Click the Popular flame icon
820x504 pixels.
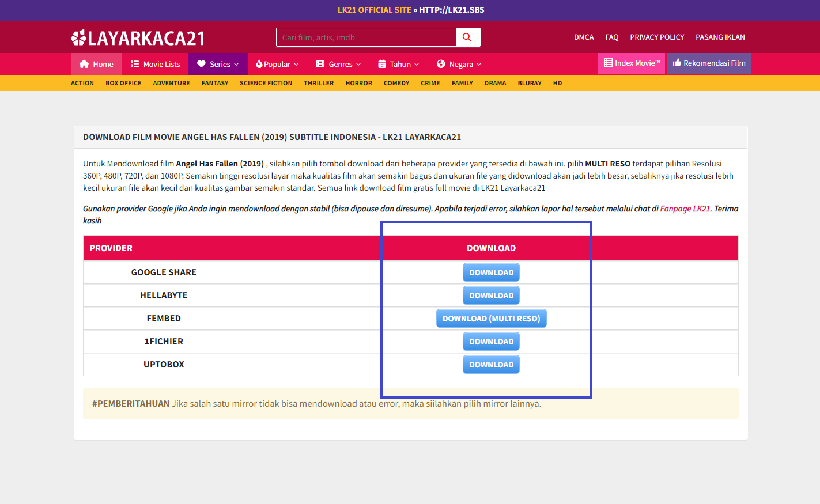click(x=259, y=64)
